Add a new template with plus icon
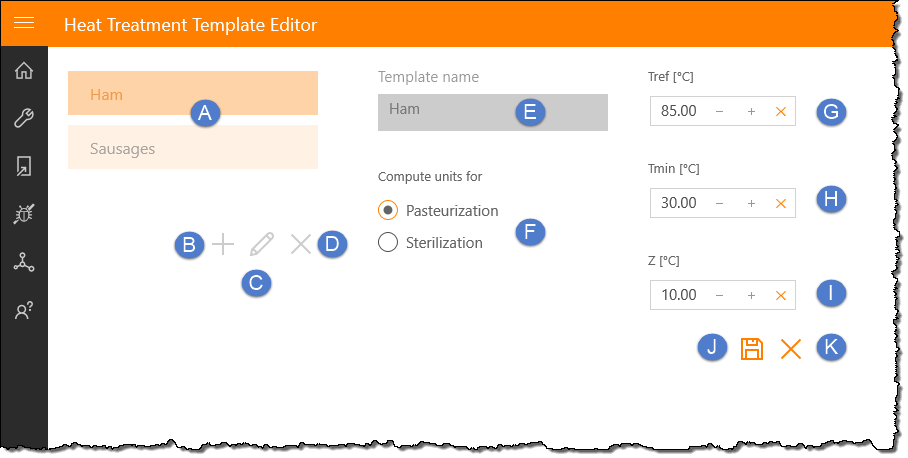The width and height of the screenshot is (908, 458). pos(223,243)
